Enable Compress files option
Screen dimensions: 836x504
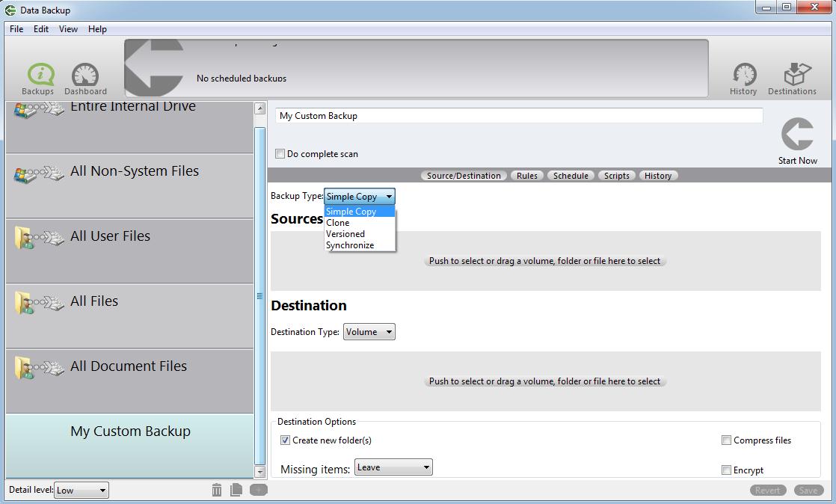(x=726, y=440)
